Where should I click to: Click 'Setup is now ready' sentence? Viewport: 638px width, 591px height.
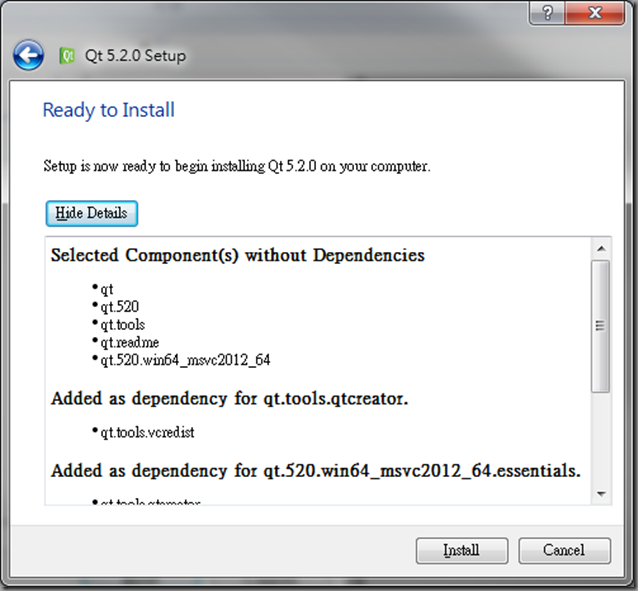[x=237, y=166]
